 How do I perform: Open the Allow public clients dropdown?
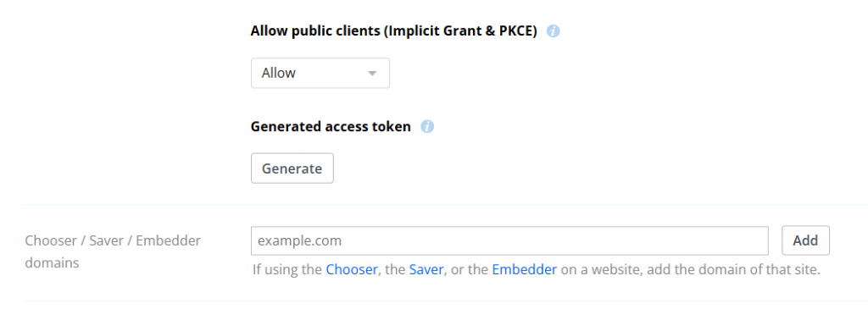coord(320,73)
